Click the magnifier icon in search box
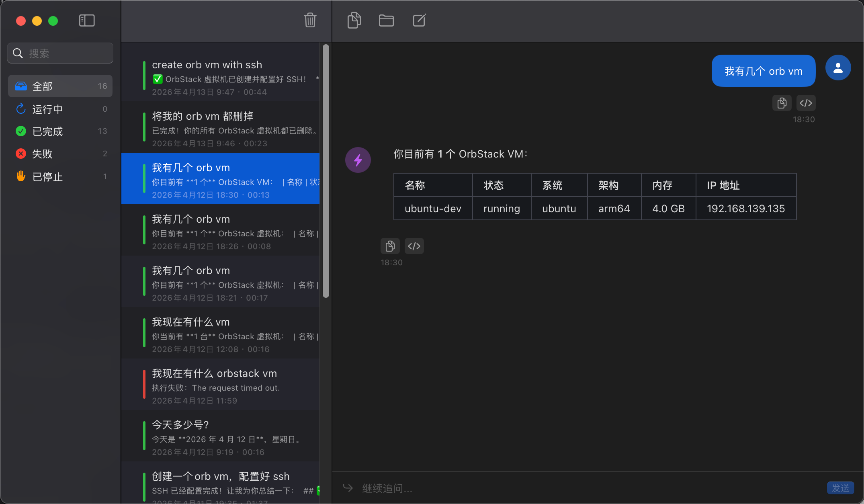 pos(18,53)
